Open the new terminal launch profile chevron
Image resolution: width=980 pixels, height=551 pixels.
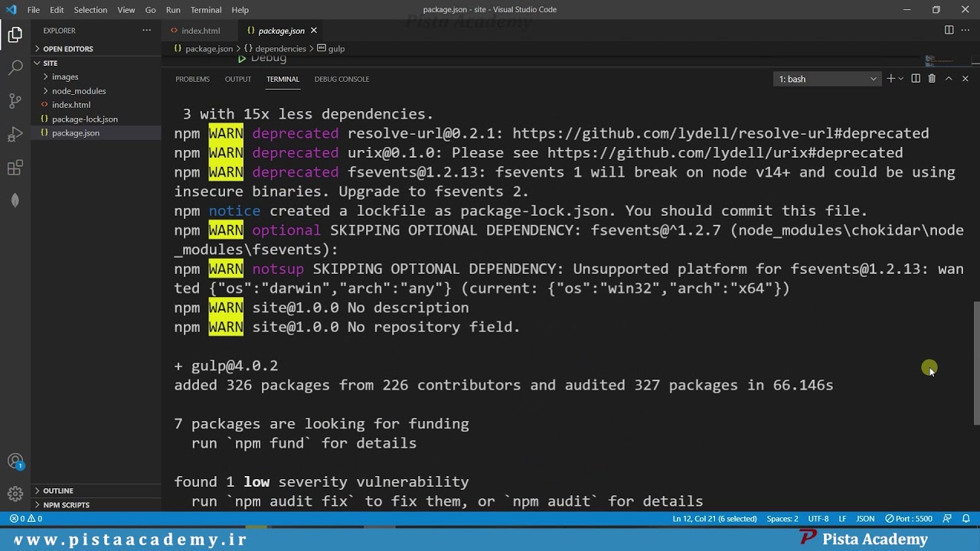[x=901, y=79]
